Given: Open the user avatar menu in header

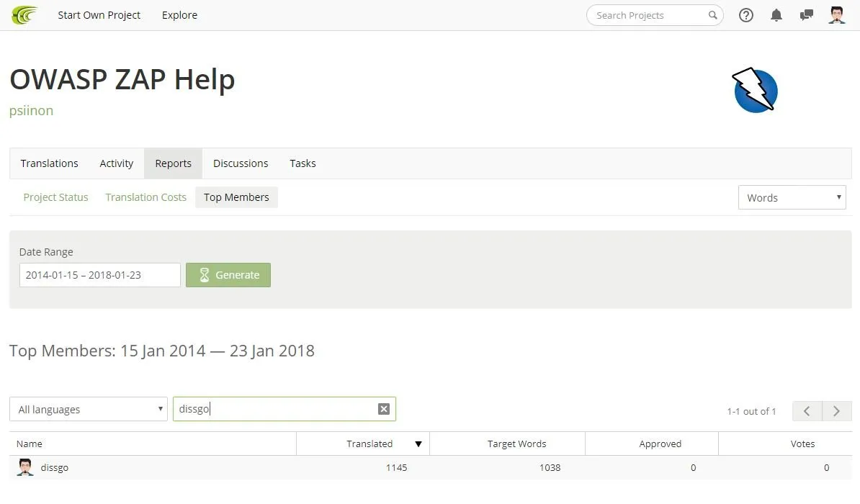Looking at the screenshot, I should coord(836,15).
